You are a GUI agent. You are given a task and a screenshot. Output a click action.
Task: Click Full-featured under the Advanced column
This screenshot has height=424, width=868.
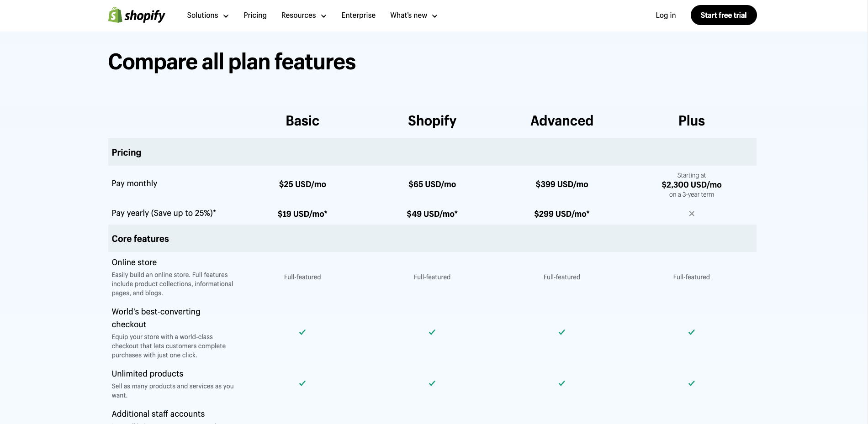[x=562, y=277]
